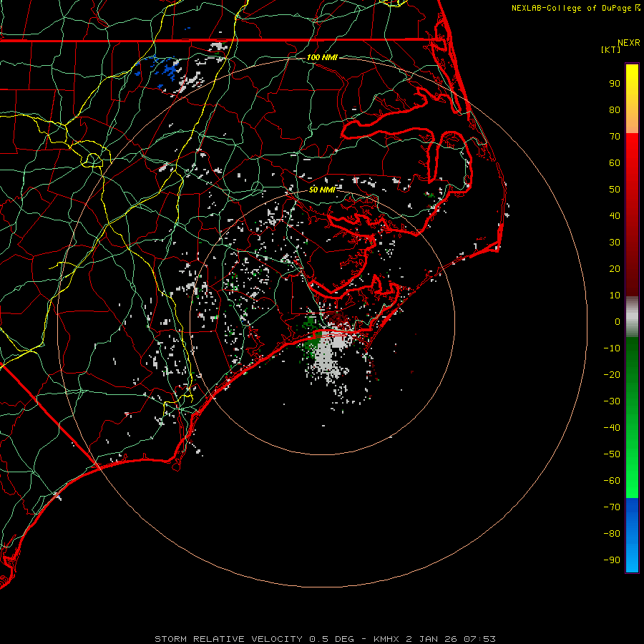Viewport: 644px width, 644px height.
Task: Click the positive 60 scale value
Action: click(x=615, y=163)
